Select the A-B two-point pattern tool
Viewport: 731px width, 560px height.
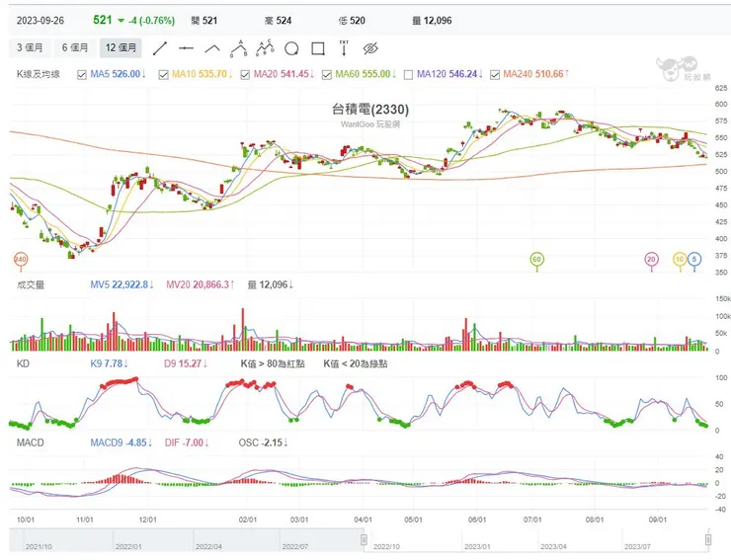pos(239,48)
